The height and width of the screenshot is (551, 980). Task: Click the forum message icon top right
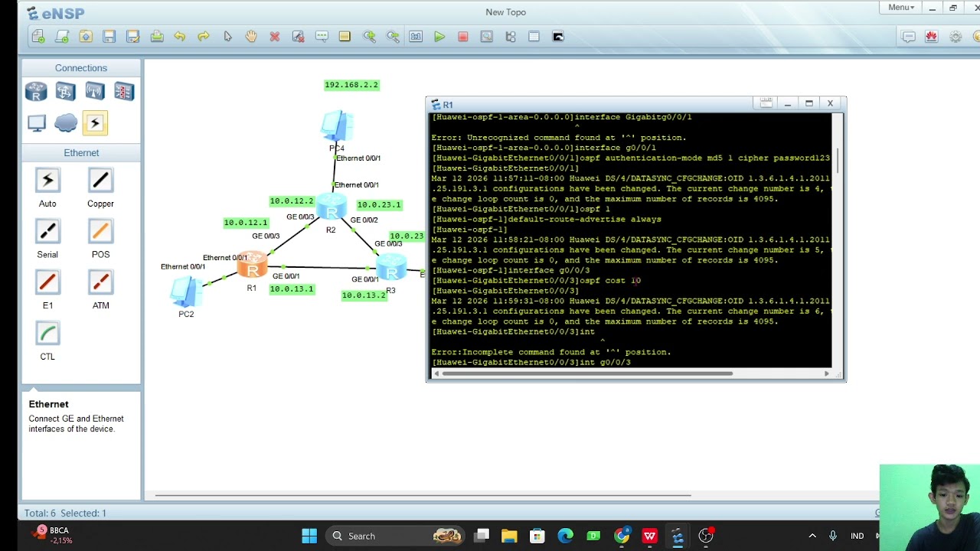coord(908,36)
